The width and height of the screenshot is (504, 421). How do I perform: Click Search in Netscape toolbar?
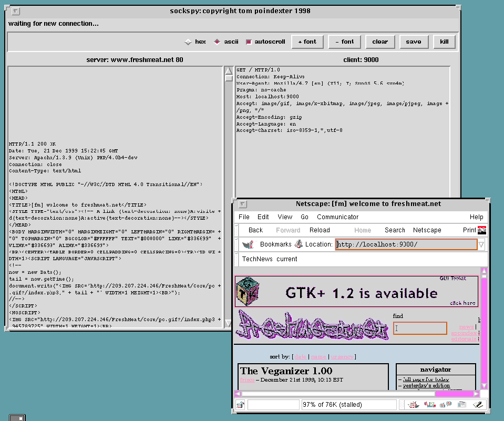[x=395, y=230]
